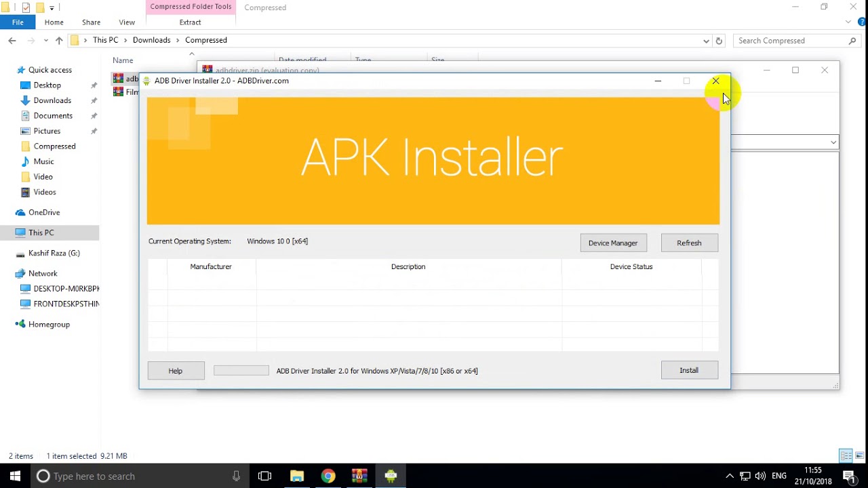This screenshot has height=488, width=868.
Task: Select This PC in the sidebar
Action: tap(41, 232)
